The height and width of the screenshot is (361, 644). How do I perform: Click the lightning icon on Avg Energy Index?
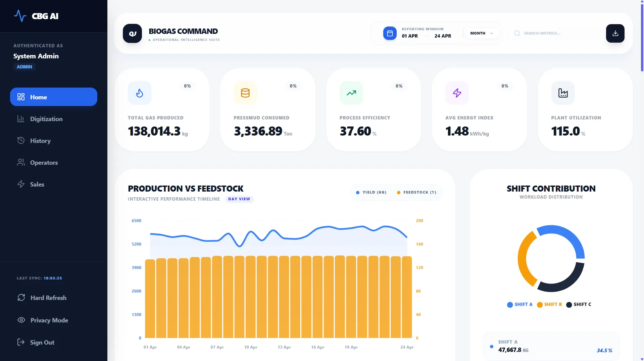coord(457,93)
